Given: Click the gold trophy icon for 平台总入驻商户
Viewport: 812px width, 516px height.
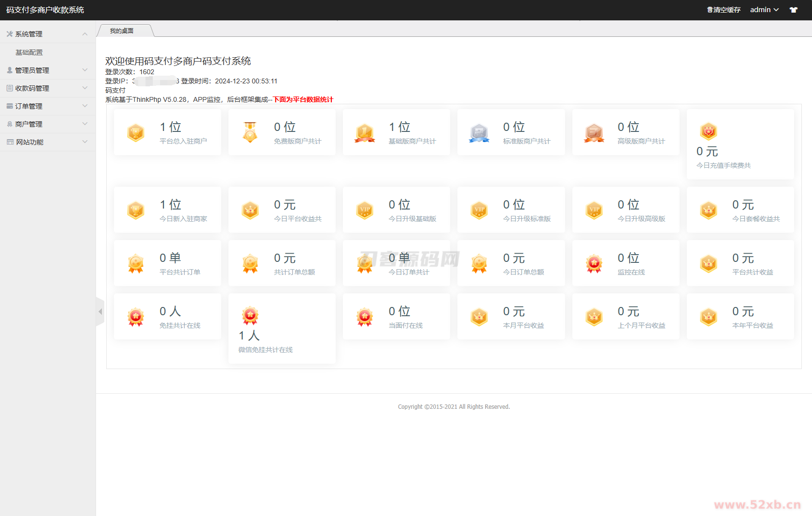Looking at the screenshot, I should click(x=136, y=132).
